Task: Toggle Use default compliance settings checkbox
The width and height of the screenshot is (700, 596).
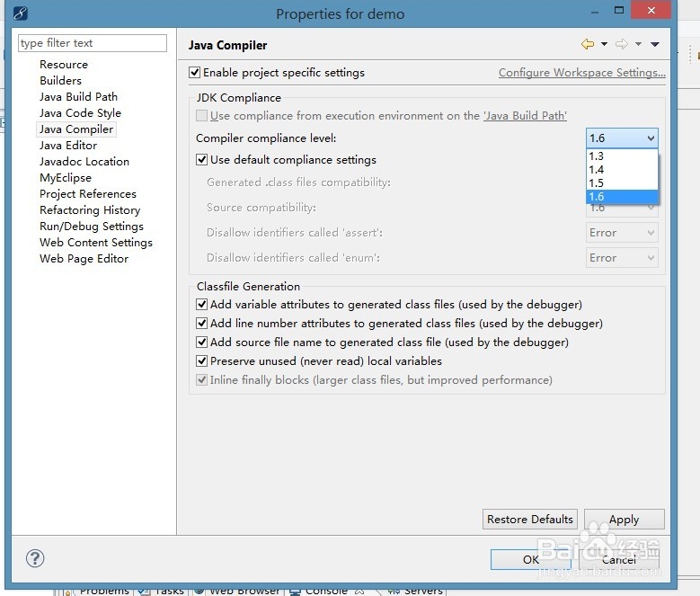Action: click(x=201, y=159)
